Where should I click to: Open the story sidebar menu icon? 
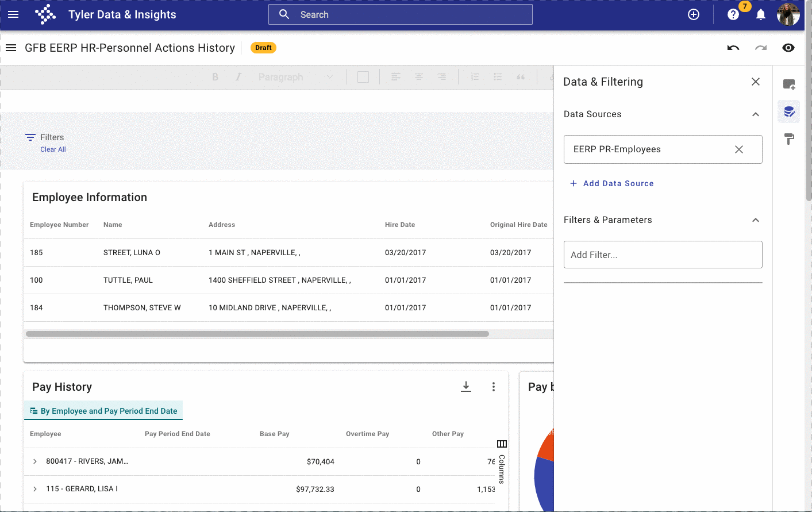tap(11, 48)
